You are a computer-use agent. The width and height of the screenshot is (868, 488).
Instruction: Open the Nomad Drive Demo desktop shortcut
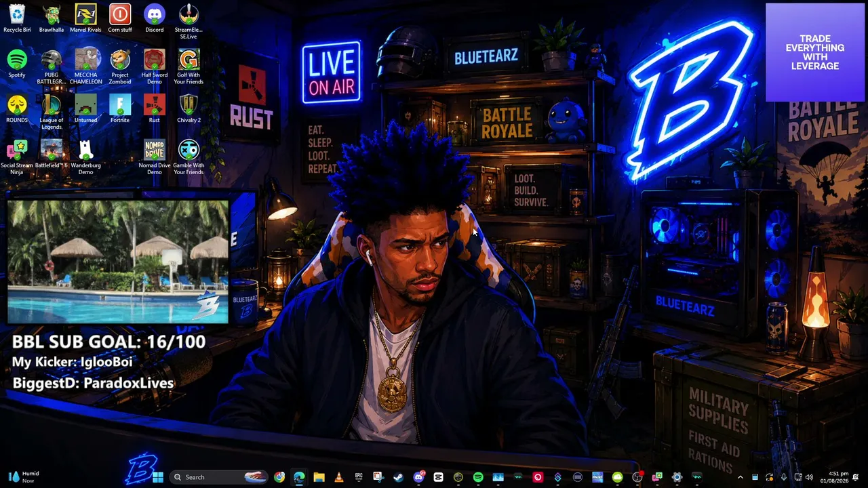(x=155, y=157)
